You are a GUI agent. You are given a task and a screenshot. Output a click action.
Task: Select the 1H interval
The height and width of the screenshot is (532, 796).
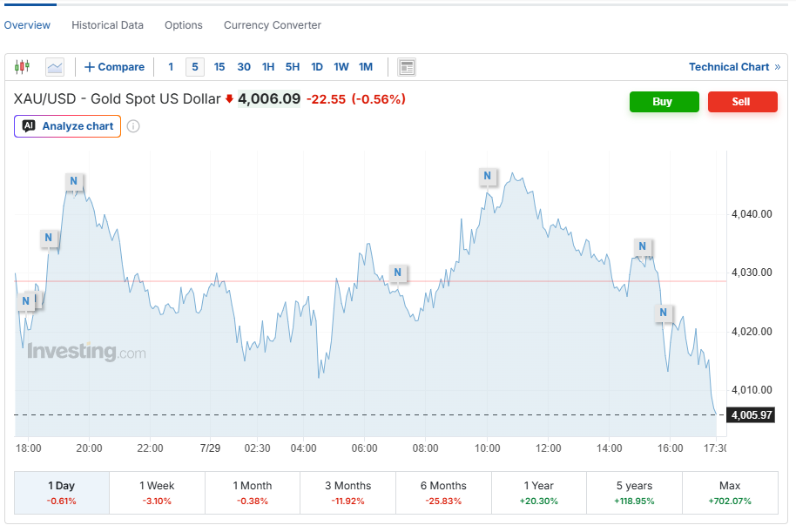point(268,67)
